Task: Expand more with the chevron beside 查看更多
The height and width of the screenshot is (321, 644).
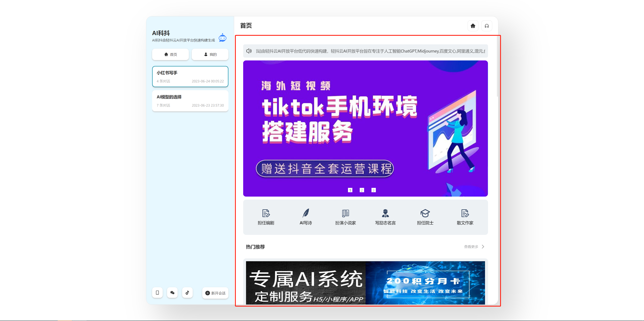Action: click(x=483, y=247)
